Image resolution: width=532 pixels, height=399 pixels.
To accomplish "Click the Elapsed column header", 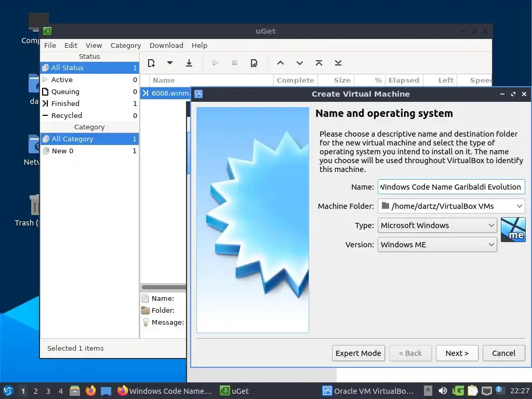I will (x=404, y=80).
